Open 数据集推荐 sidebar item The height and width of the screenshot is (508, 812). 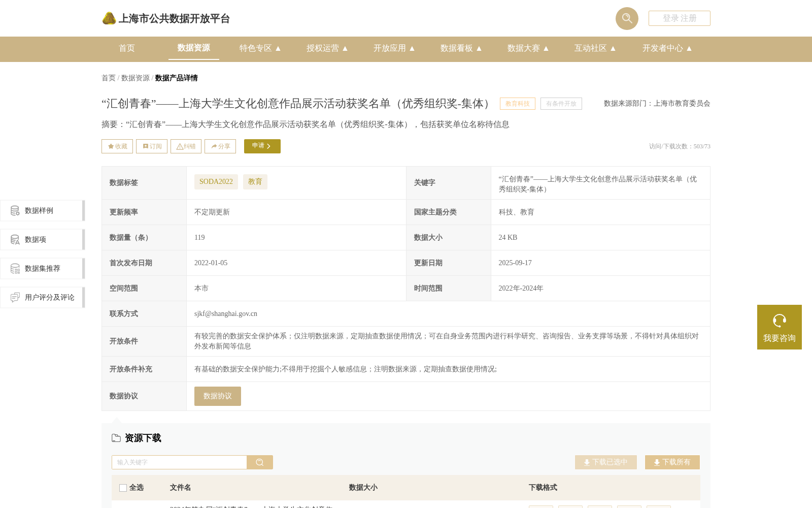(42, 268)
